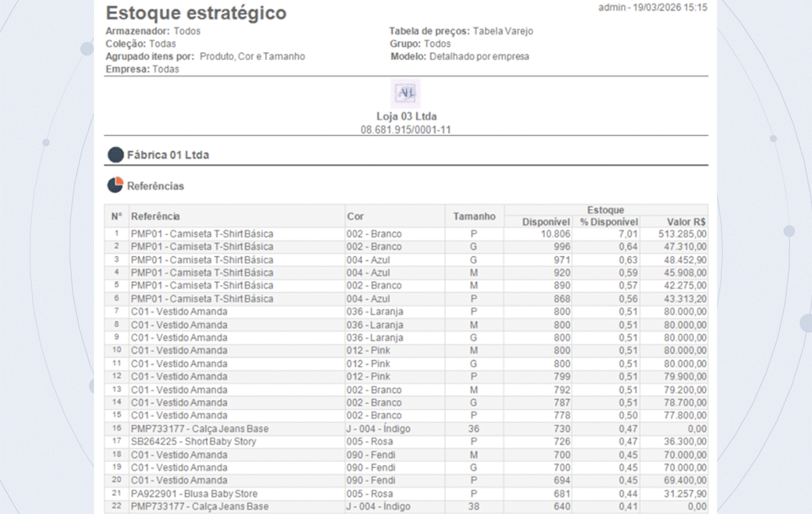Image resolution: width=812 pixels, height=514 pixels.
Task: Click the Estoque group header
Action: pos(605,210)
